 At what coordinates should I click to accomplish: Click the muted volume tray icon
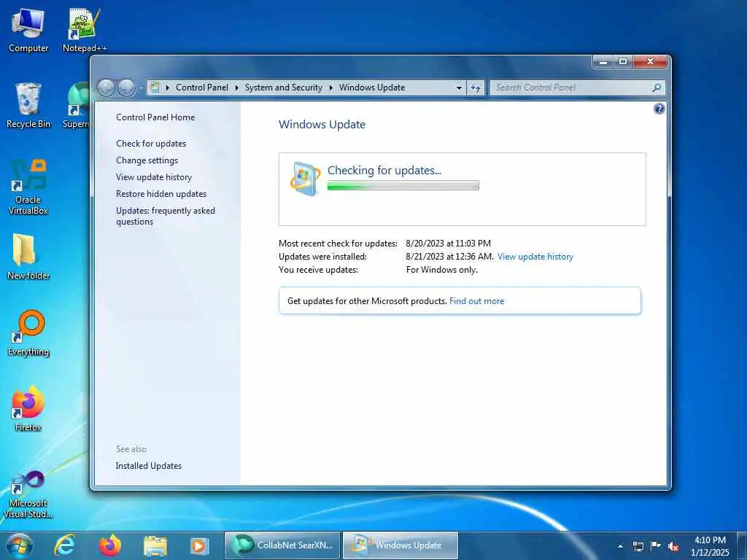(673, 546)
